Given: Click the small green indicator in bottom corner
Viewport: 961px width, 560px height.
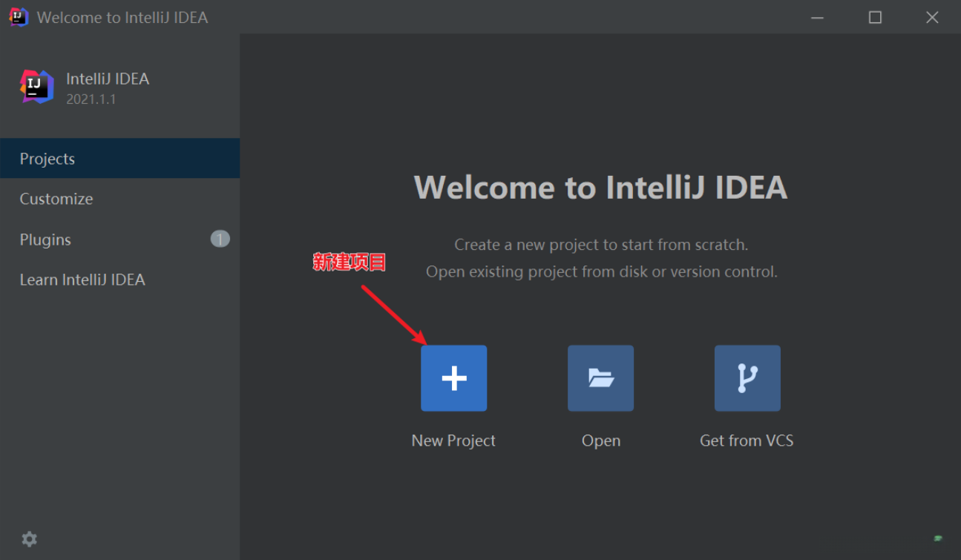Looking at the screenshot, I should [938, 538].
